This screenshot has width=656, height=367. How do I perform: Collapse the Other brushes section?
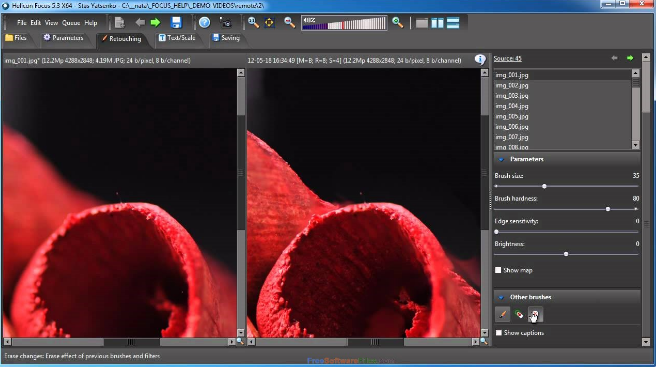tap(501, 297)
